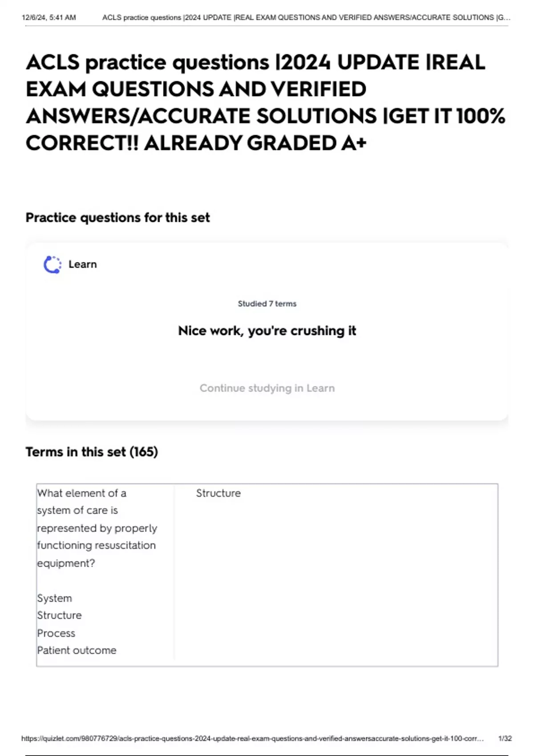Click 'Continue studying in Learn' link
Viewport: 534px width, 756px height.
click(267, 388)
